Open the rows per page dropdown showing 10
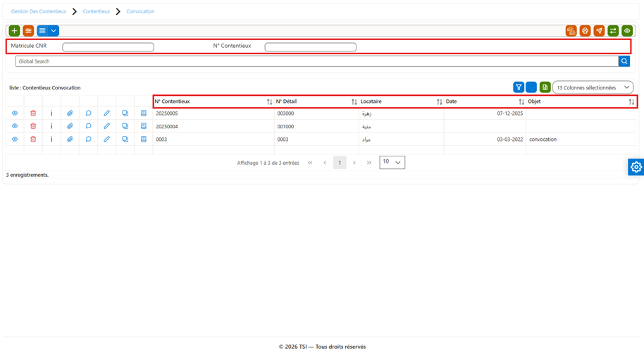The height and width of the screenshot is (353, 644). 392,162
